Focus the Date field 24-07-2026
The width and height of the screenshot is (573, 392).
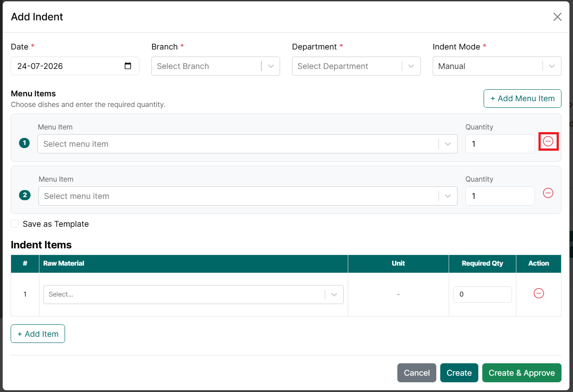pyautogui.click(x=75, y=66)
